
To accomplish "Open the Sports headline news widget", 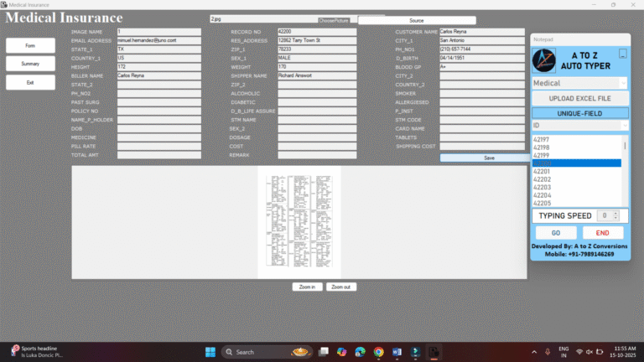I will [x=37, y=352].
